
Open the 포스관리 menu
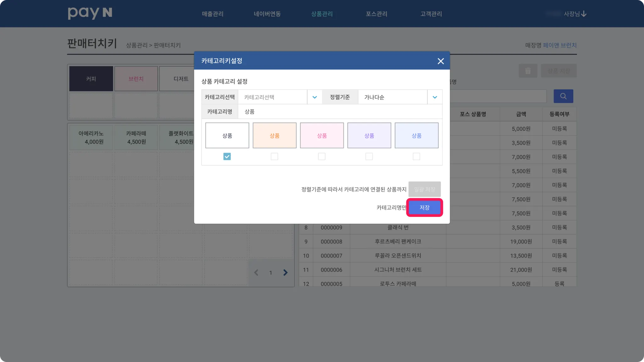[376, 14]
